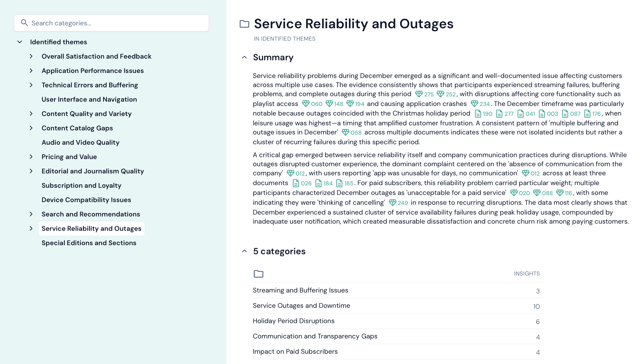Open insight reference 234 diamond icon
Screen dimensions: 641x364
click(x=474, y=104)
